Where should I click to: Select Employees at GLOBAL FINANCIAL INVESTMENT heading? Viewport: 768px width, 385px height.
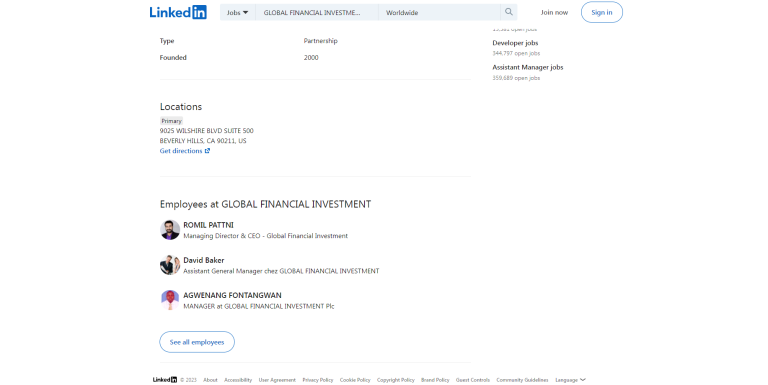[265, 204]
